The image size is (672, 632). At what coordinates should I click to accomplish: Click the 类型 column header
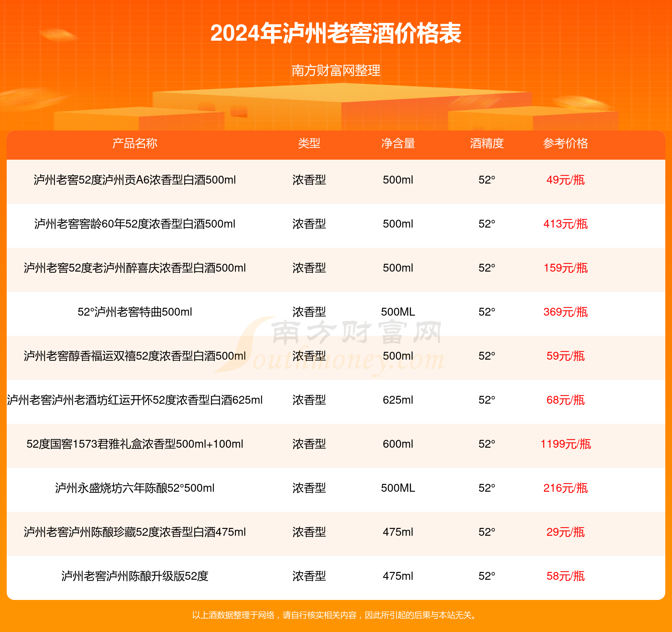(309, 143)
